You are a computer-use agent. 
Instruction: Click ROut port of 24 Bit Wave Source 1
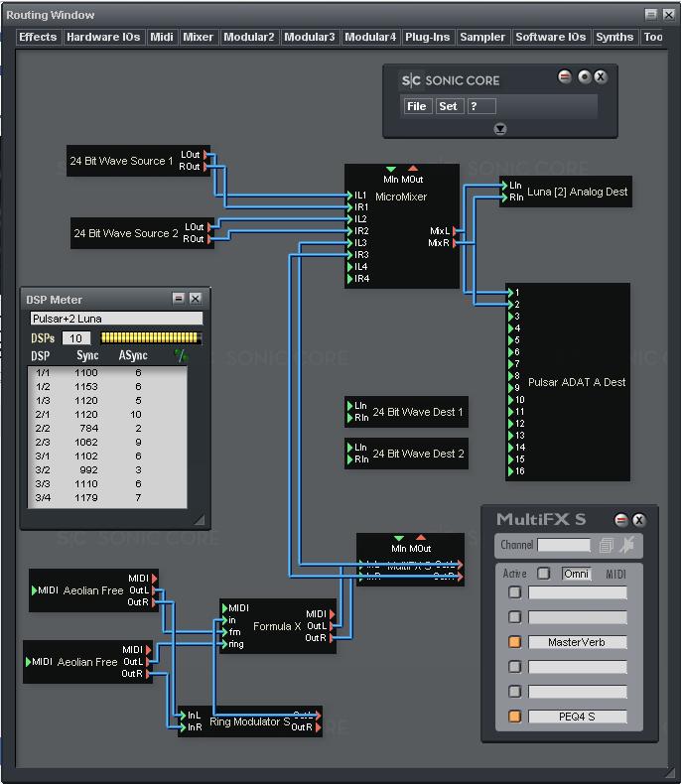pyautogui.click(x=205, y=167)
